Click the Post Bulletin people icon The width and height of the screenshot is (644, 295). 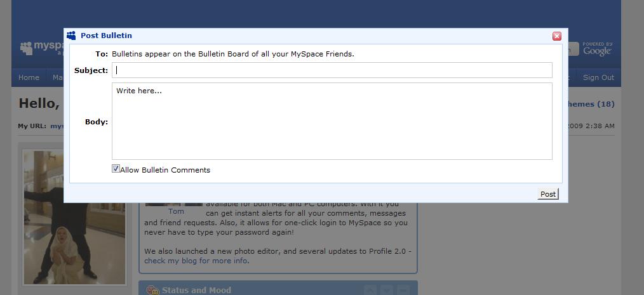click(72, 36)
